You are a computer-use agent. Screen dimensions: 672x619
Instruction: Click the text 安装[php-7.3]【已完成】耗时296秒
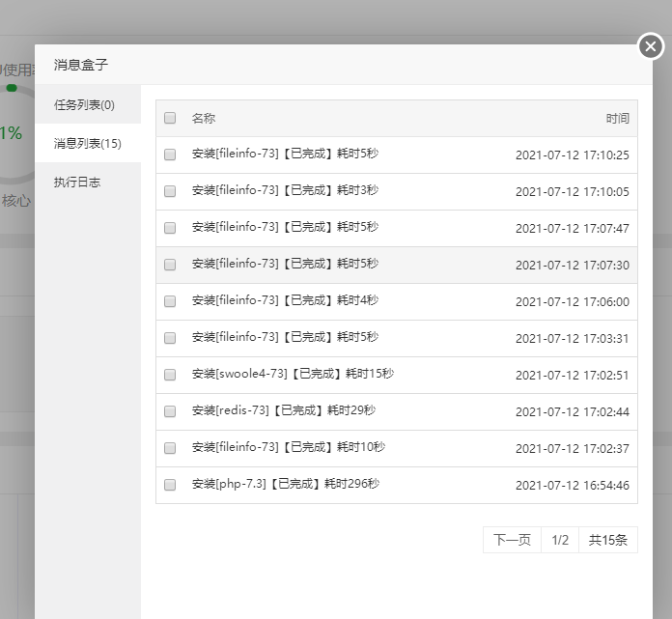pos(286,484)
